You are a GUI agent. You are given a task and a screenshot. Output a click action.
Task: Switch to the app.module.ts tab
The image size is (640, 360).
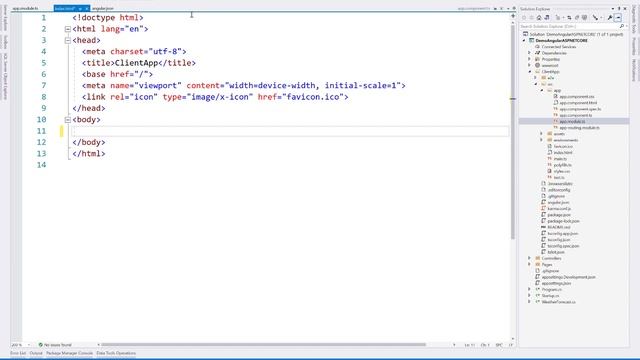25,9
